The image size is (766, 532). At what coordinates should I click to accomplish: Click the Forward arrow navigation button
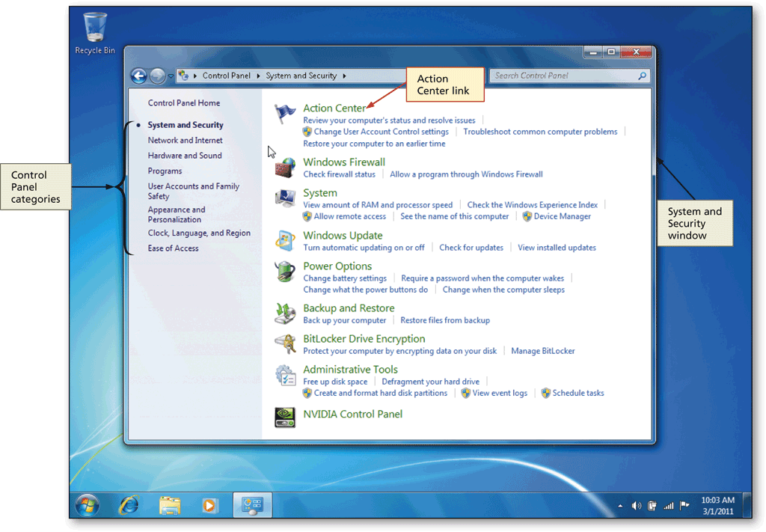(x=157, y=76)
